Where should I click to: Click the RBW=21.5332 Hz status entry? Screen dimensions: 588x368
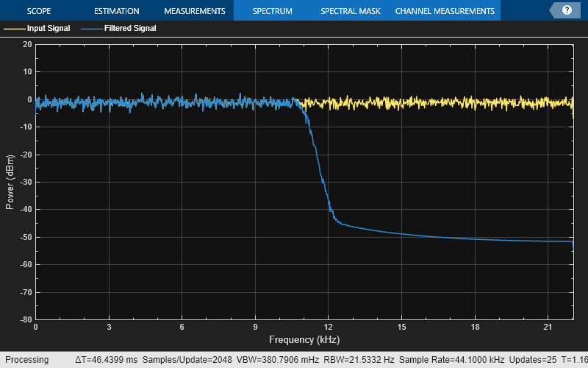[359, 360]
